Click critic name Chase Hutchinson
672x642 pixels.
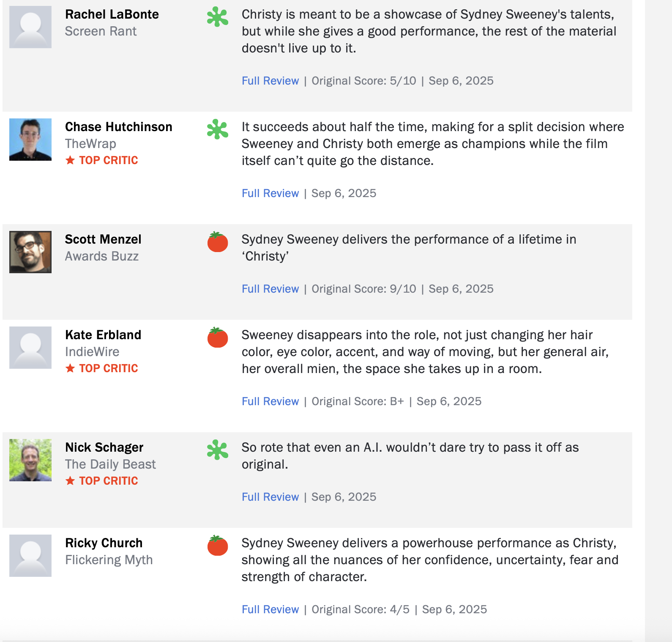point(118,127)
